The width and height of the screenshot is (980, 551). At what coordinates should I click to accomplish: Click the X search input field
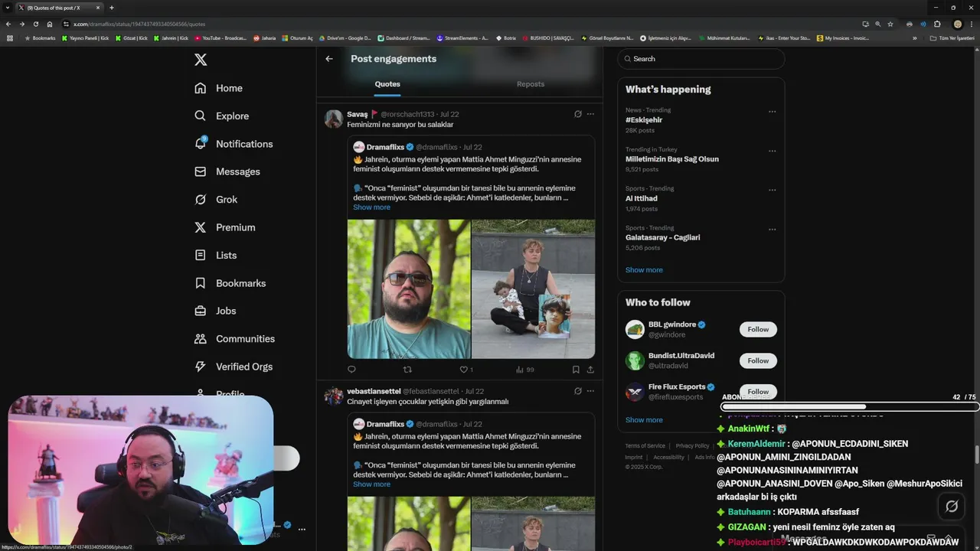tap(701, 59)
